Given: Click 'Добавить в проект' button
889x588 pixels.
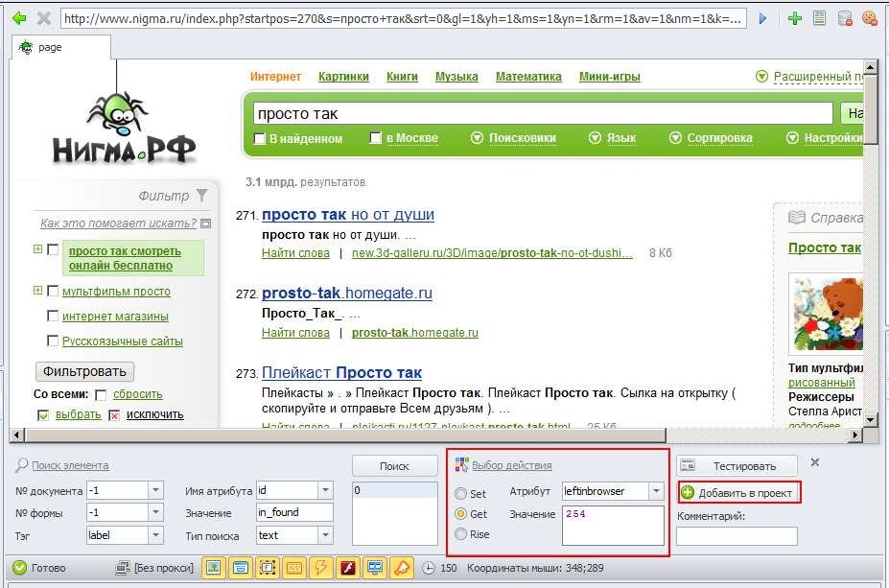Looking at the screenshot, I should (738, 493).
